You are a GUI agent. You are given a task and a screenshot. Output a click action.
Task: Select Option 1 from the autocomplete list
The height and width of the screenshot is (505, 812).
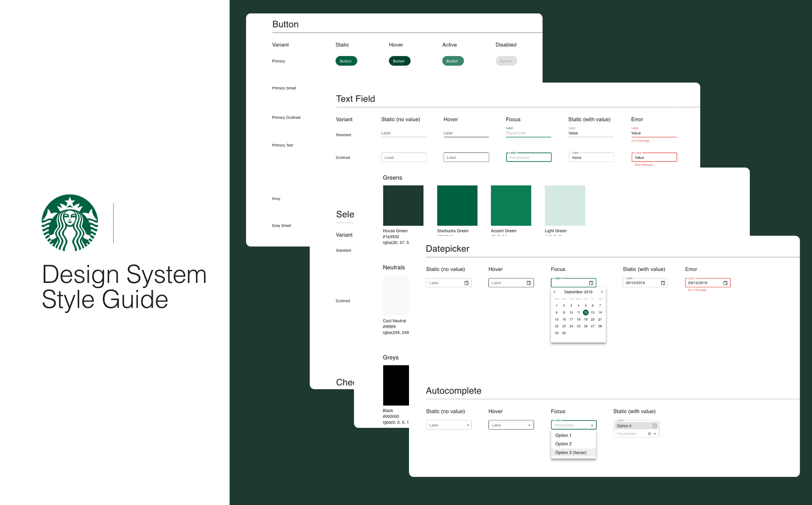click(564, 435)
